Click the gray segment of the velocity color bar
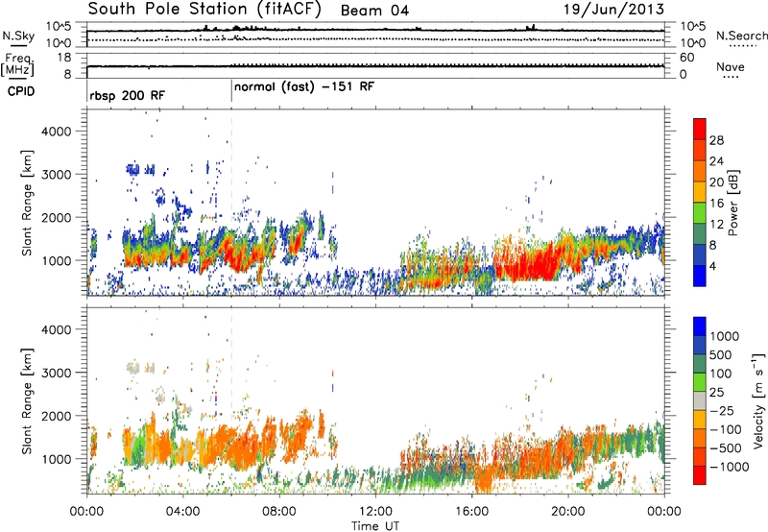768x532 pixels. (x=700, y=400)
